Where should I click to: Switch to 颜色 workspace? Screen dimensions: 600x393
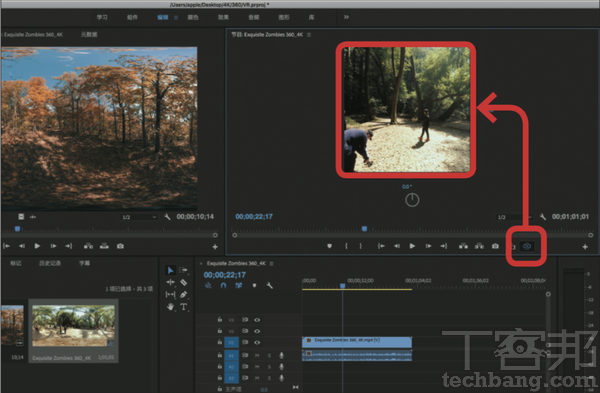pyautogui.click(x=193, y=17)
